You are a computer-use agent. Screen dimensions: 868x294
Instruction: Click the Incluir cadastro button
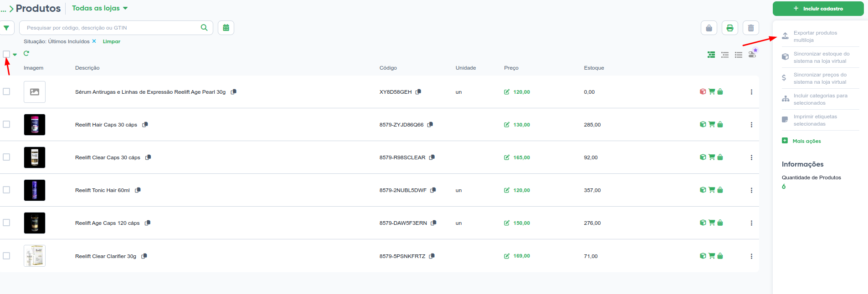[x=818, y=9]
